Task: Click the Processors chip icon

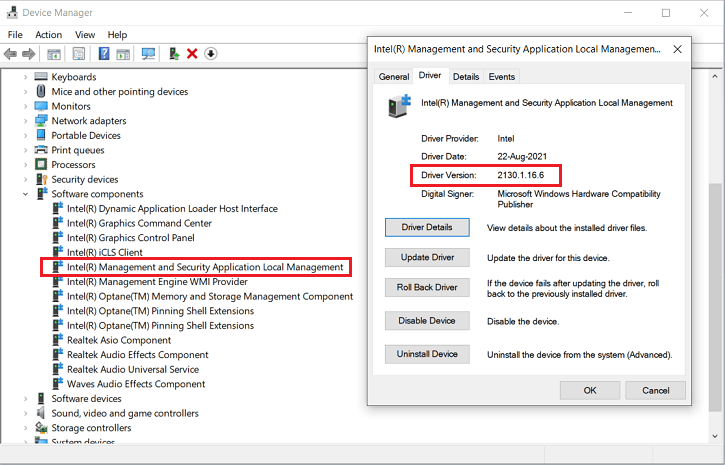Action: [x=41, y=165]
